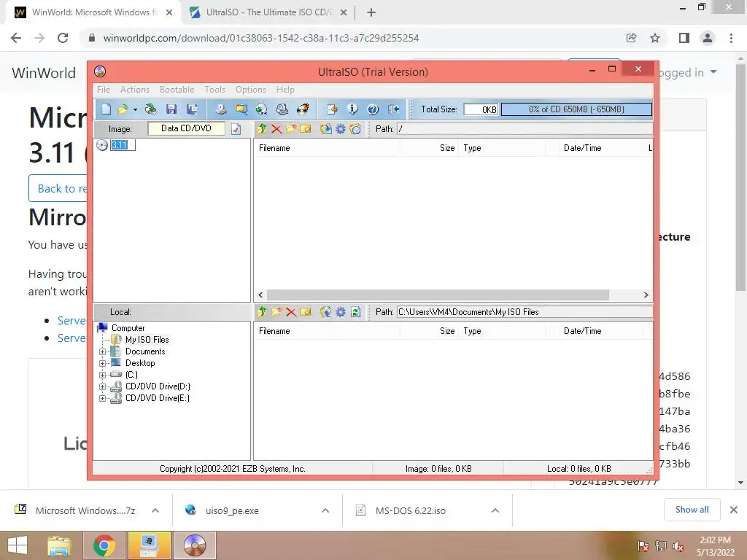Expand the CD/DVD Drive(D:) node
The image size is (747, 560).
pos(102,386)
